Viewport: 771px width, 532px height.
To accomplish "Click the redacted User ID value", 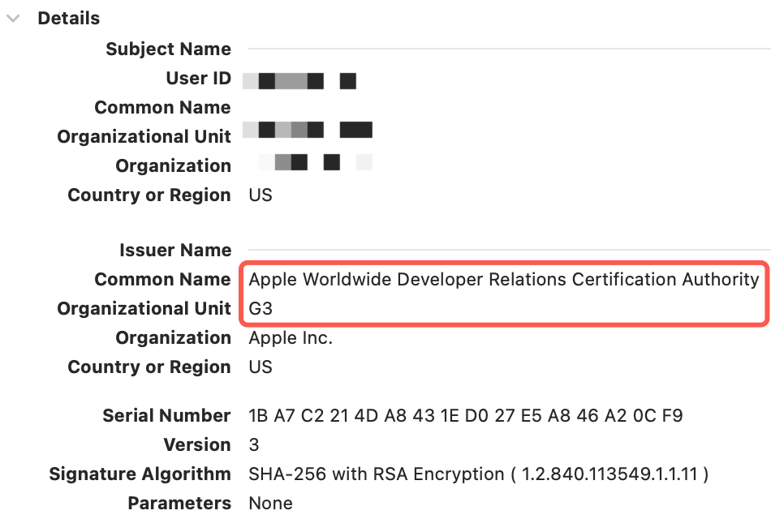I will (299, 81).
